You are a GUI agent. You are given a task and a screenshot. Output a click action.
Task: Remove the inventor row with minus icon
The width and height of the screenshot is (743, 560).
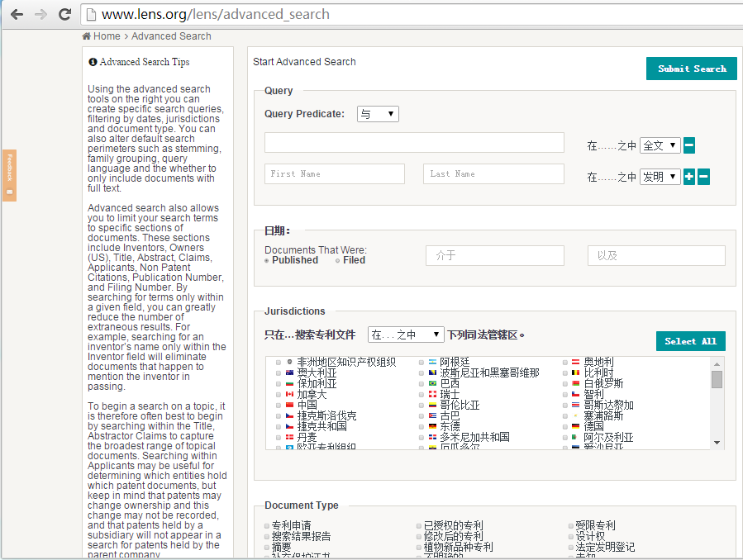(703, 177)
